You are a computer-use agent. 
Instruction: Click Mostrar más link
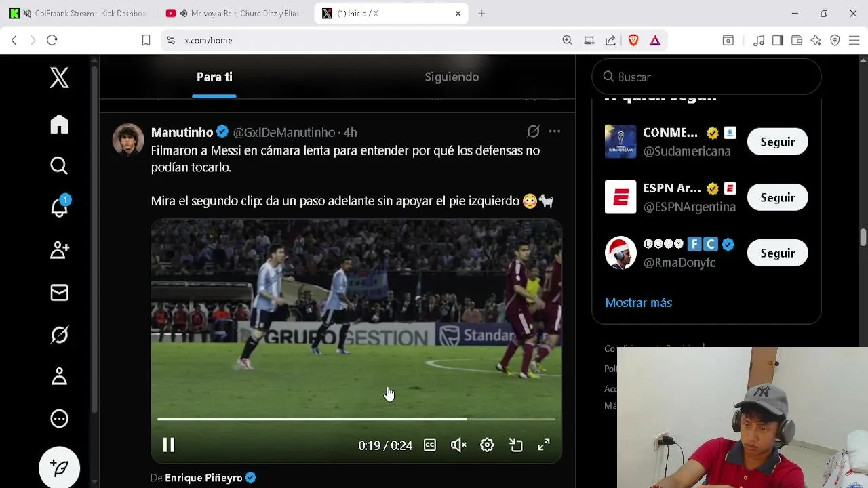638,302
